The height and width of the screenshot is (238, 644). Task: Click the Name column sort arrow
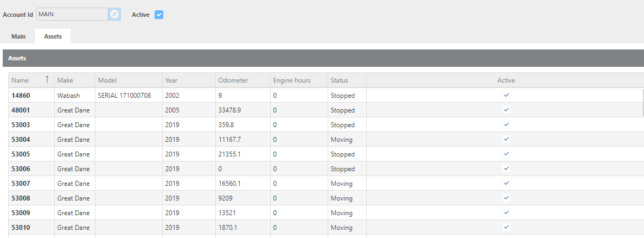click(47, 80)
